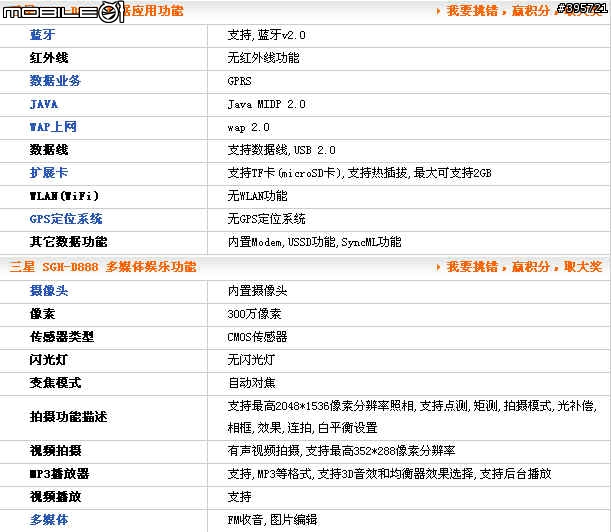The height and width of the screenshot is (532, 611).
Task: Select the 内置Modem, USSD功能 value
Action: (314, 242)
